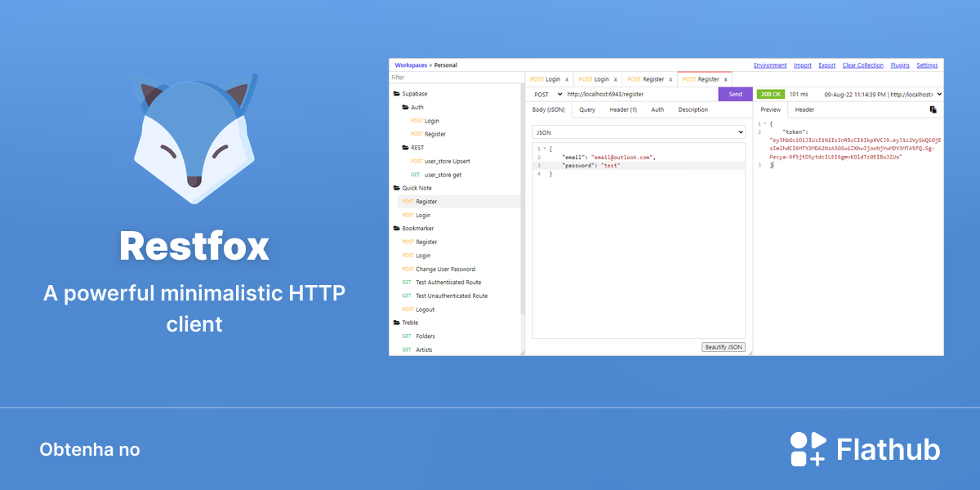Image resolution: width=980 pixels, height=490 pixels.
Task: Click the Flathub wordmark text
Action: click(889, 450)
